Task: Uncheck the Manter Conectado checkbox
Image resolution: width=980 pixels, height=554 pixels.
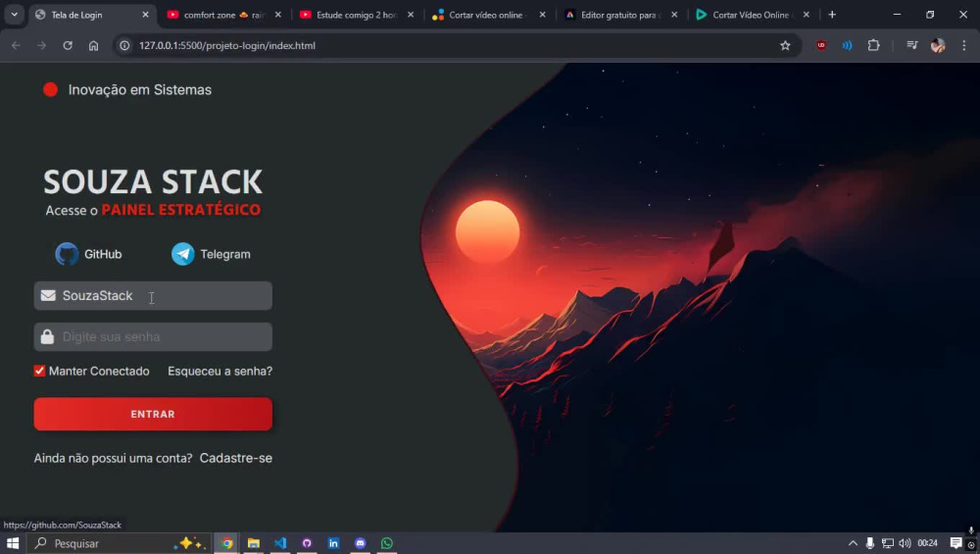Action: click(39, 371)
